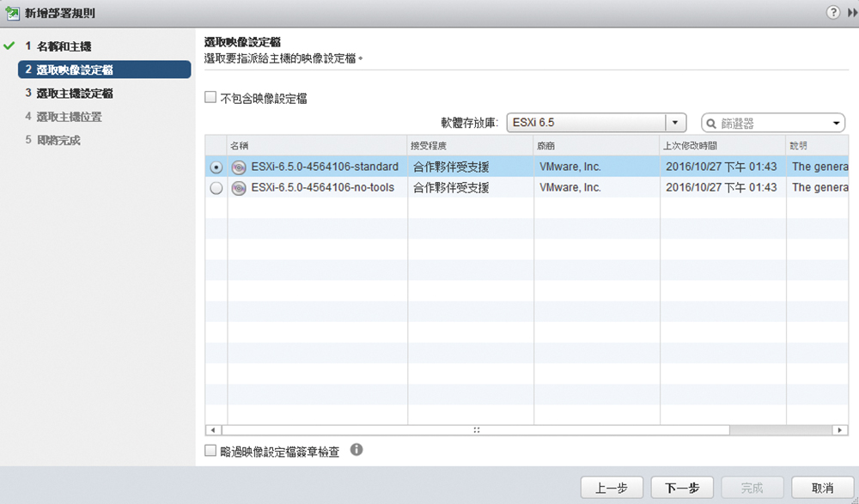Select the ESXi-6.5.0-4564106-standard radio button
Viewport: 859px width, 504px height.
(x=216, y=167)
